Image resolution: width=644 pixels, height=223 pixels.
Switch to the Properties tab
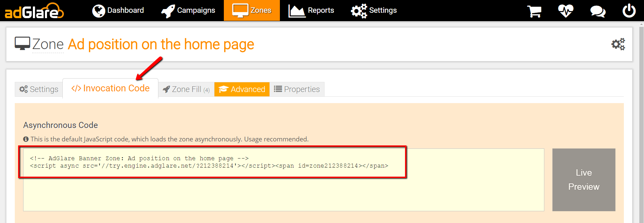tap(297, 89)
